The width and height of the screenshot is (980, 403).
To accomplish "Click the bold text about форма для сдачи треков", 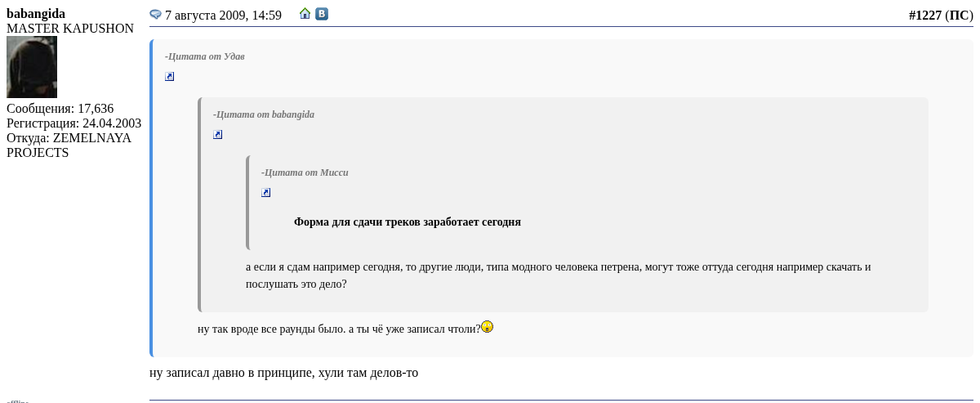I will pyautogui.click(x=407, y=222).
